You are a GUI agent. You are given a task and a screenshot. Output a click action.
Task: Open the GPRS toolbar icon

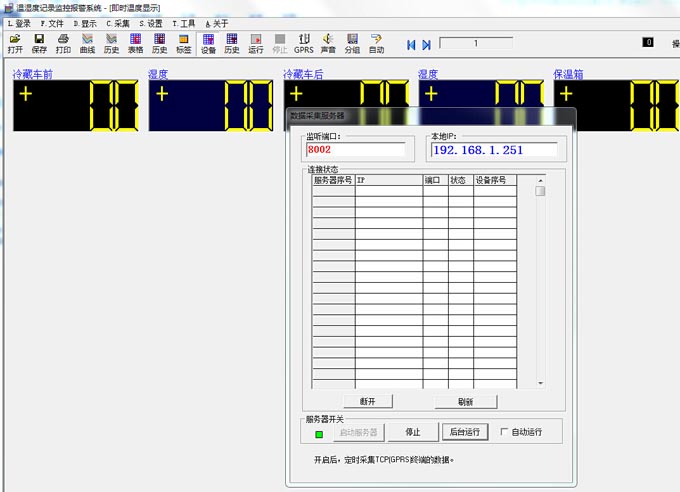tap(304, 44)
